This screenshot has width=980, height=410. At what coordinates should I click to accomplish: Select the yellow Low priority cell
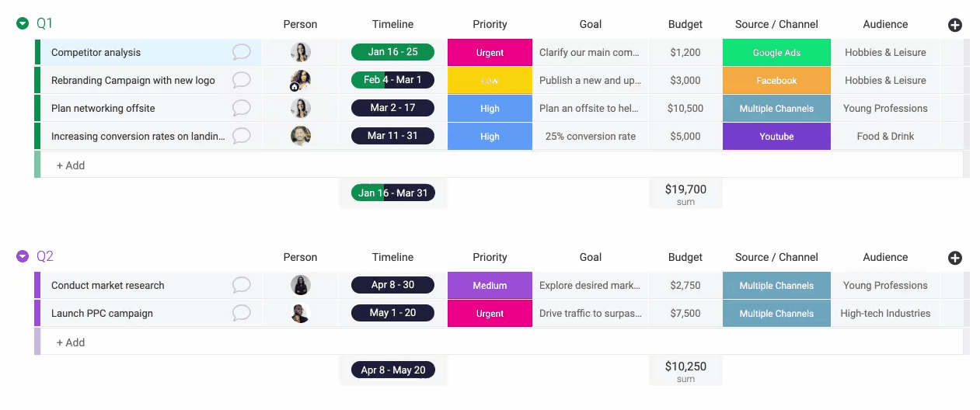(490, 80)
